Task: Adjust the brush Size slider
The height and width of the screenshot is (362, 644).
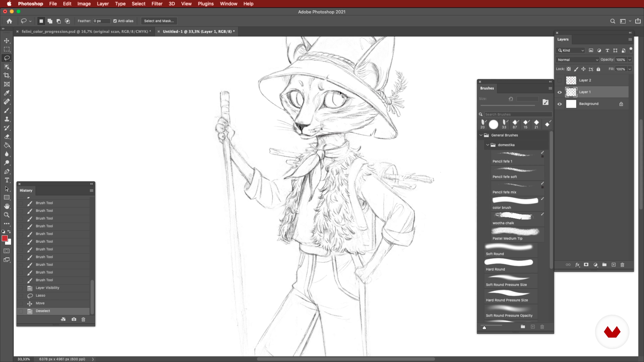Action: 507,105
